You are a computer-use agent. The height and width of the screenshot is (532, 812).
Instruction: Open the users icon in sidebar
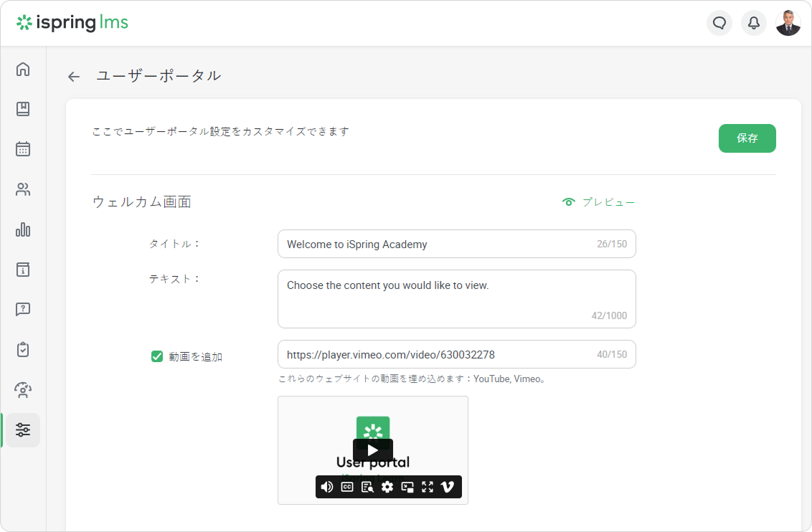tap(23, 189)
